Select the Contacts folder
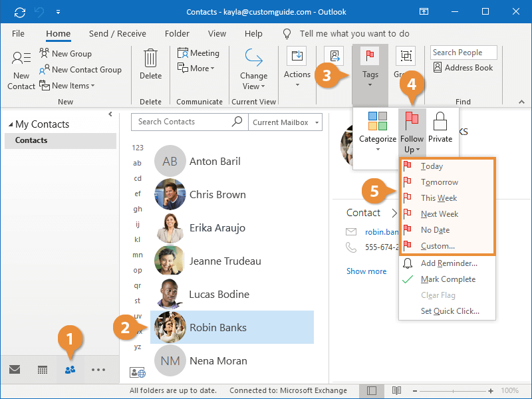 61,140
